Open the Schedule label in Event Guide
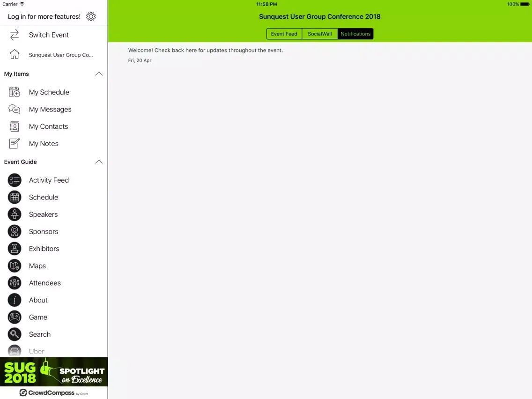 tap(44, 197)
